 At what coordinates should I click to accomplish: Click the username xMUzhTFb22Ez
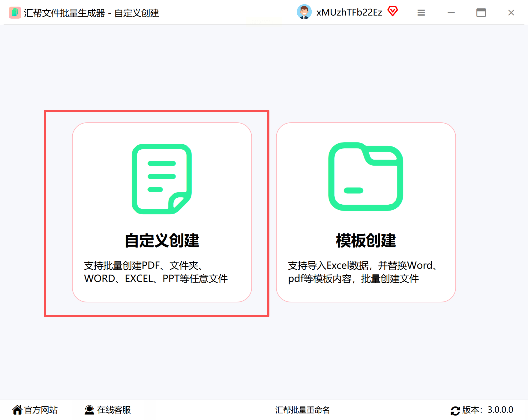pyautogui.click(x=349, y=12)
